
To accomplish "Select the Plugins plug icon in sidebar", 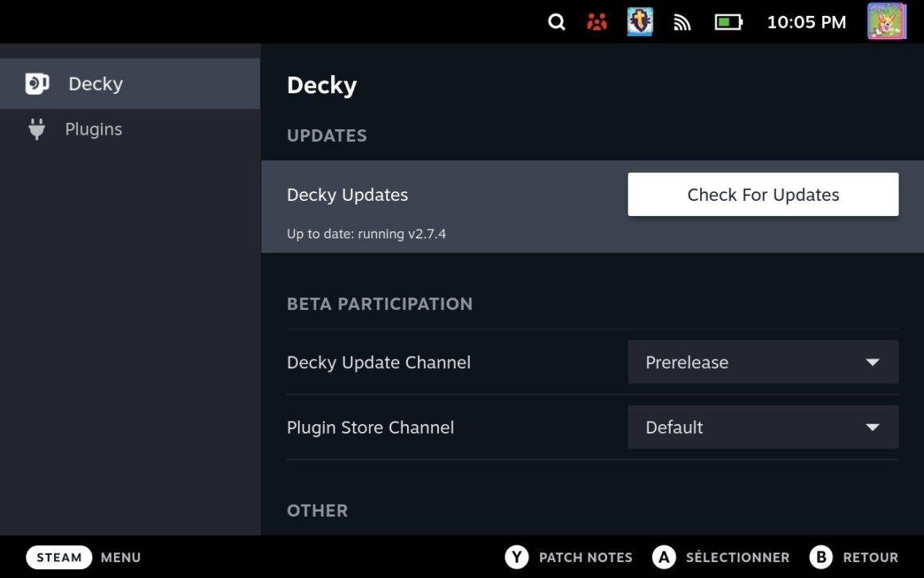I will pos(37,129).
